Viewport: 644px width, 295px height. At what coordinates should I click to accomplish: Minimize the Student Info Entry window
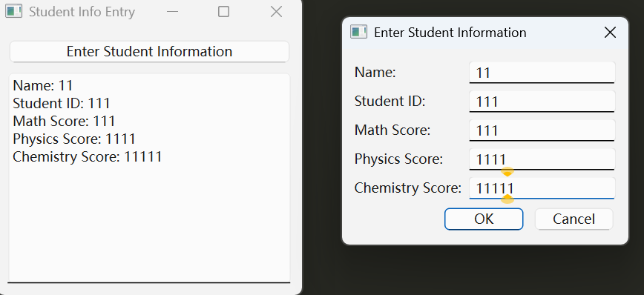tap(172, 11)
